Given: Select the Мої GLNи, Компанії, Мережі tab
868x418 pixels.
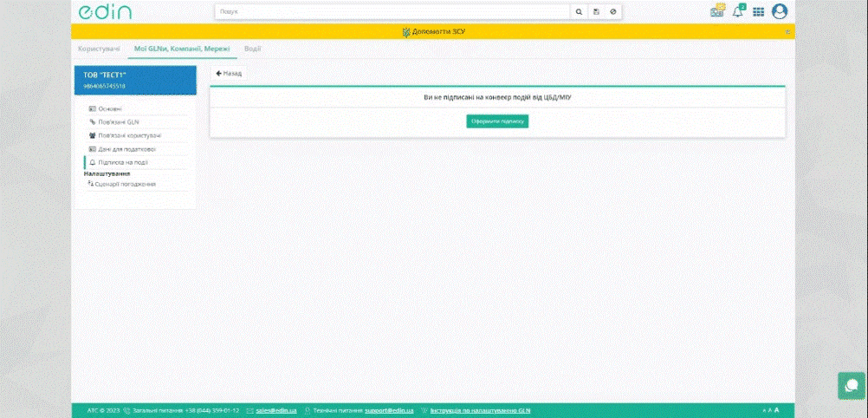Looking at the screenshot, I should tap(182, 49).
